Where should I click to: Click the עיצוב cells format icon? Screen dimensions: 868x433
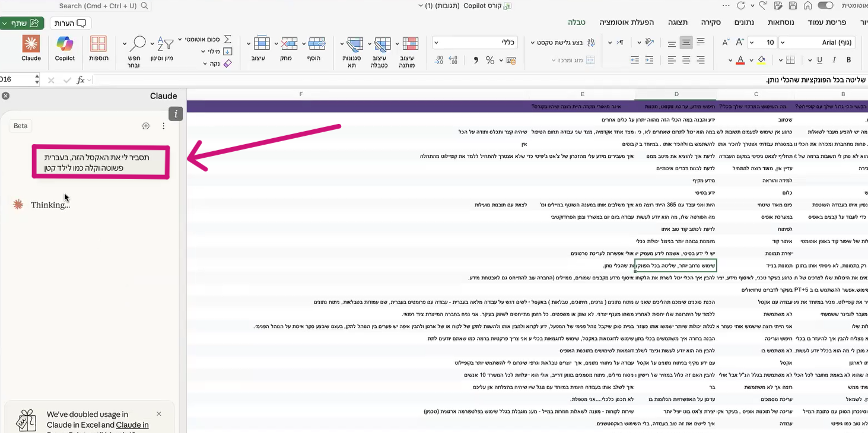tap(262, 43)
